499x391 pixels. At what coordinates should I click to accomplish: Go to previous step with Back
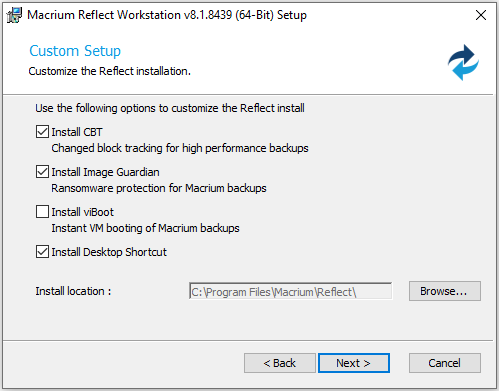(280, 363)
